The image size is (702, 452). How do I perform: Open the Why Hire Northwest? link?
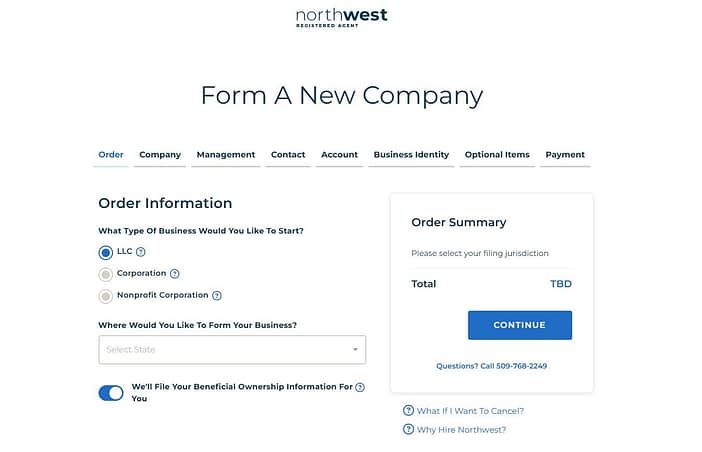461,430
